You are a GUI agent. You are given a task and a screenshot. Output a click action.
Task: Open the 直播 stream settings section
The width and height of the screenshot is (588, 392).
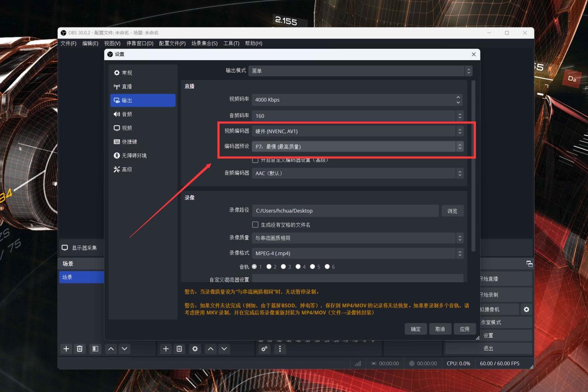142,86
